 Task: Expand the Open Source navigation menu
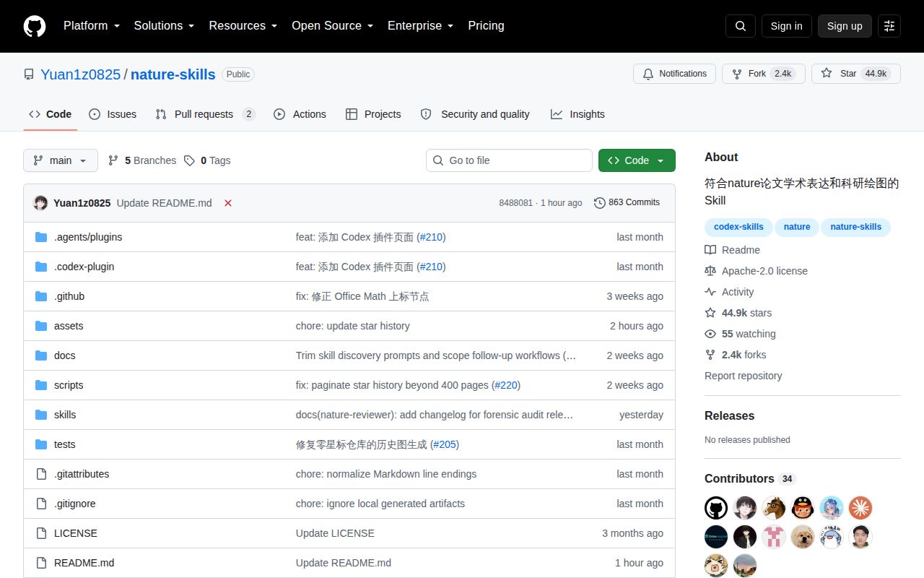[332, 26]
